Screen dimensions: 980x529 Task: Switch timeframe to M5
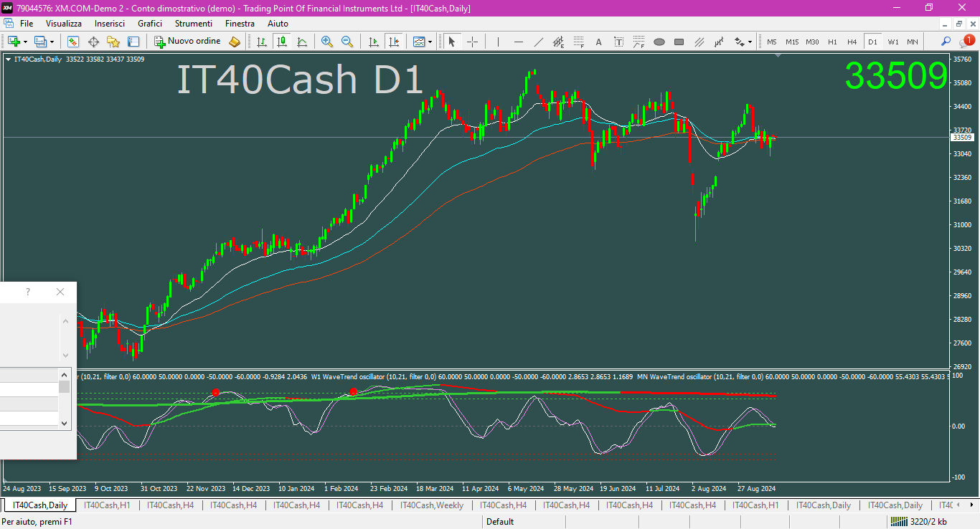click(x=772, y=42)
